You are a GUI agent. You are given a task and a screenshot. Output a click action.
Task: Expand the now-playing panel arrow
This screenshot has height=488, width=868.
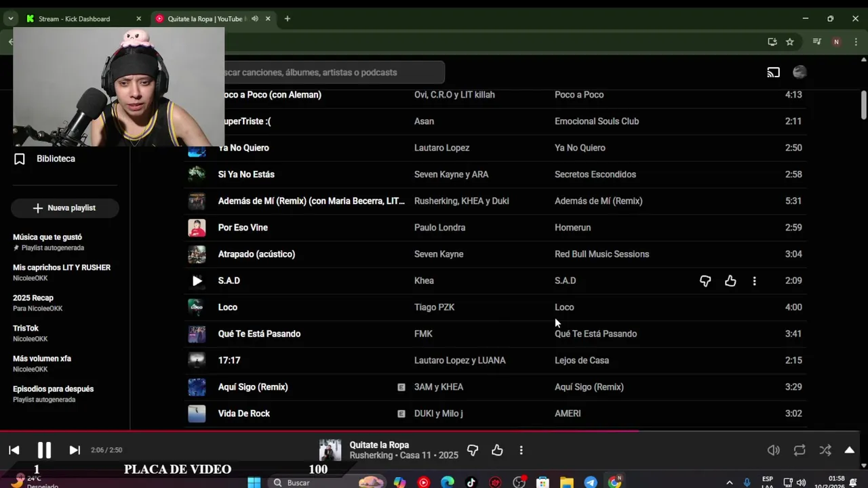[x=849, y=450]
